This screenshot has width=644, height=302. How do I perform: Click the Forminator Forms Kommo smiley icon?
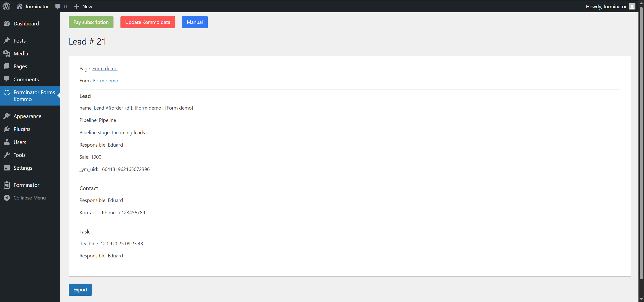point(7,92)
